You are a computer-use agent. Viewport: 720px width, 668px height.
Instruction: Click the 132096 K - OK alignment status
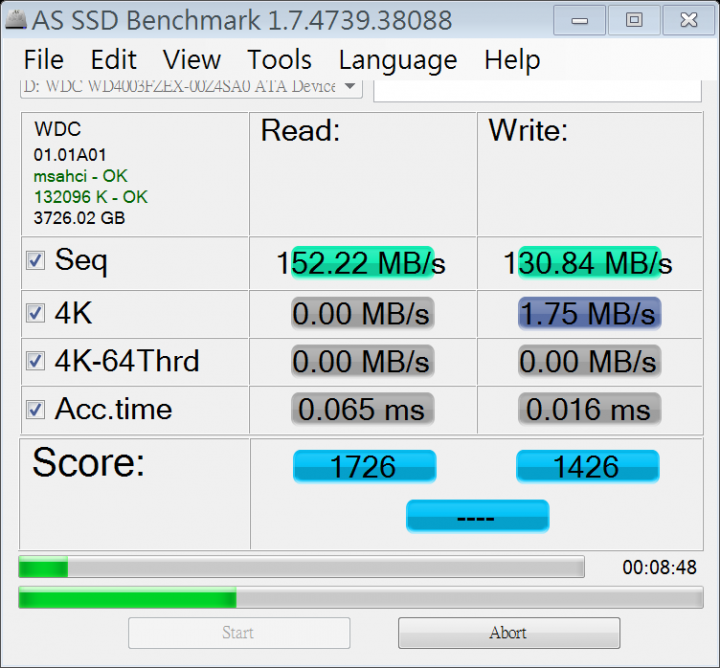90,197
